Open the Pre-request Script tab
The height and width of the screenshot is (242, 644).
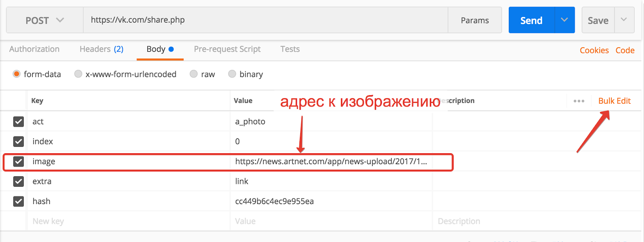click(227, 49)
